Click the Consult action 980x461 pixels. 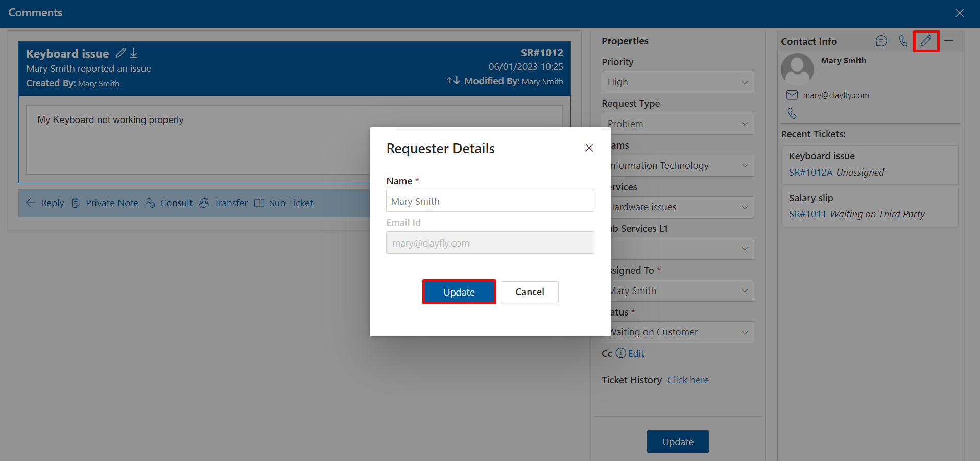169,203
